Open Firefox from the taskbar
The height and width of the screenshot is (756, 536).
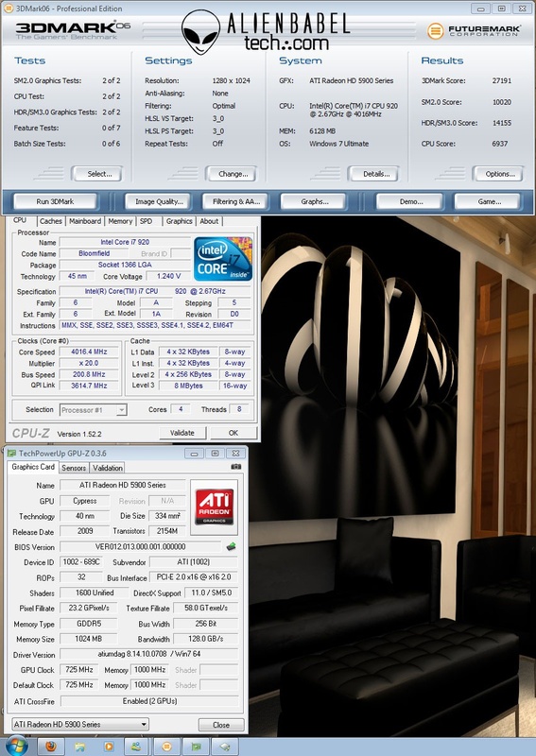(x=51, y=747)
